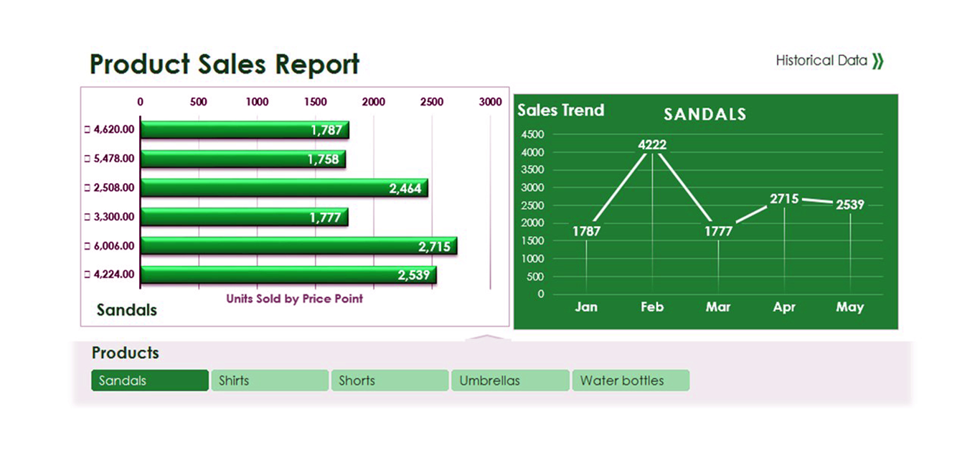Click the bar showing 1,787 units
Image resolution: width=980 pixels, height=465 pixels.
click(x=244, y=130)
